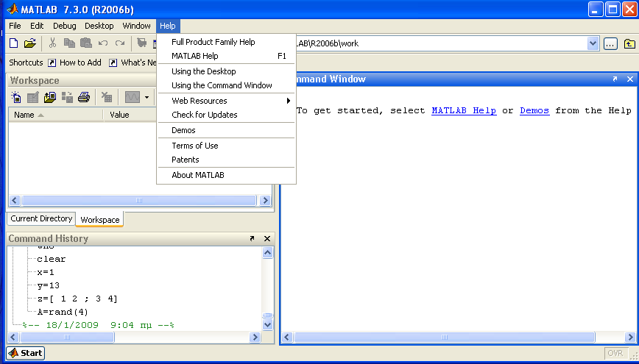The height and width of the screenshot is (364, 639).
Task: Click the Undo arrow icon
Action: (103, 43)
